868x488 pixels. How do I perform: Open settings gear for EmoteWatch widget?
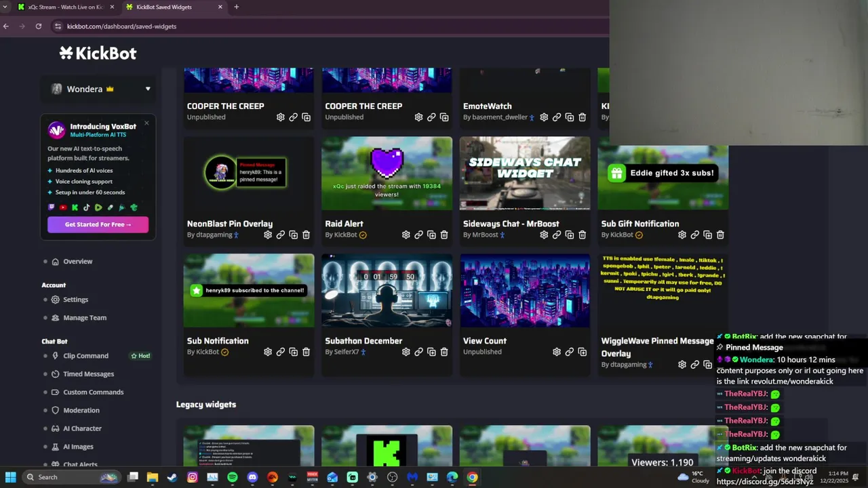point(544,117)
